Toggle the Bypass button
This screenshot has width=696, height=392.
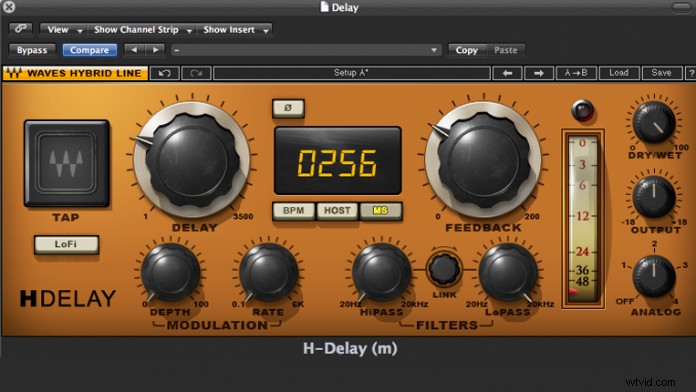(x=32, y=50)
